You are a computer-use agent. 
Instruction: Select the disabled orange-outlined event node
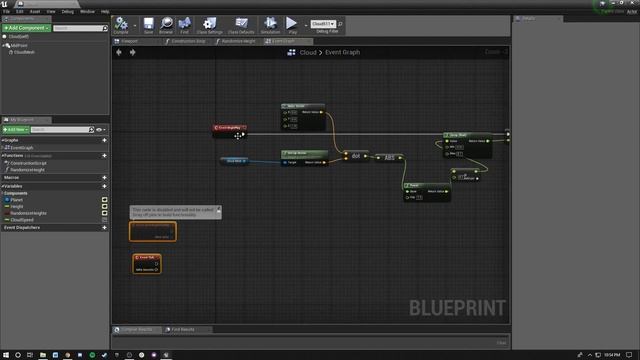pyautogui.click(x=153, y=231)
